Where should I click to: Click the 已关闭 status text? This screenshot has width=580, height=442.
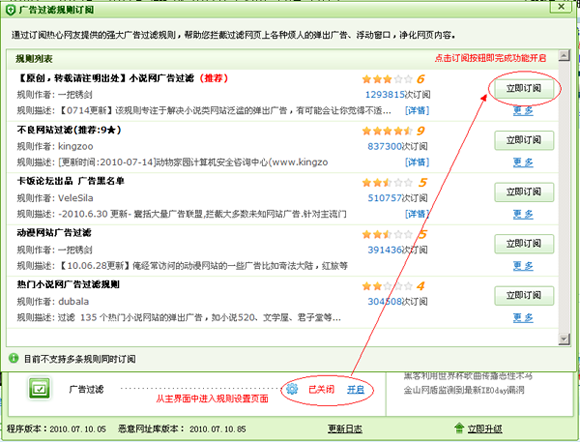click(321, 389)
